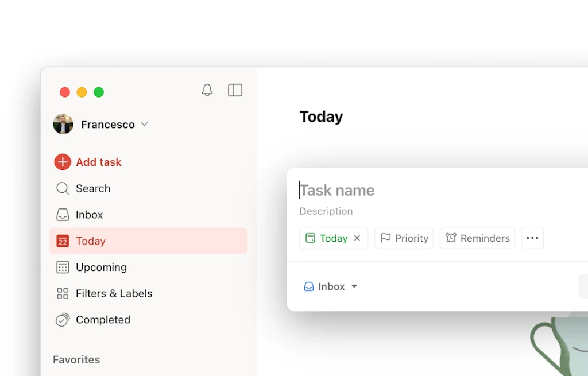Open the Inbox via its tray icon

tap(61, 215)
